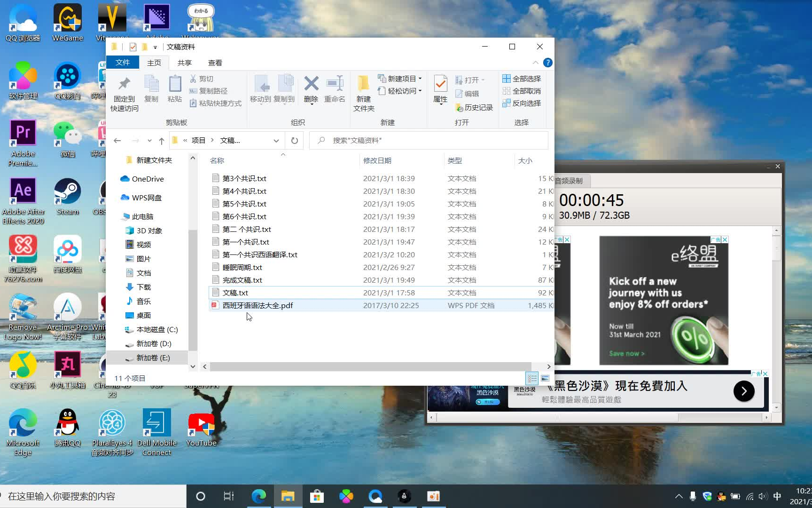Open the Steam desktop shortcut

click(67, 196)
